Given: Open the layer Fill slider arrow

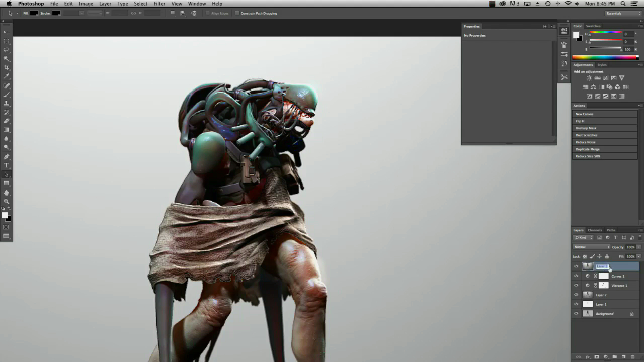Looking at the screenshot, I should click(x=639, y=256).
